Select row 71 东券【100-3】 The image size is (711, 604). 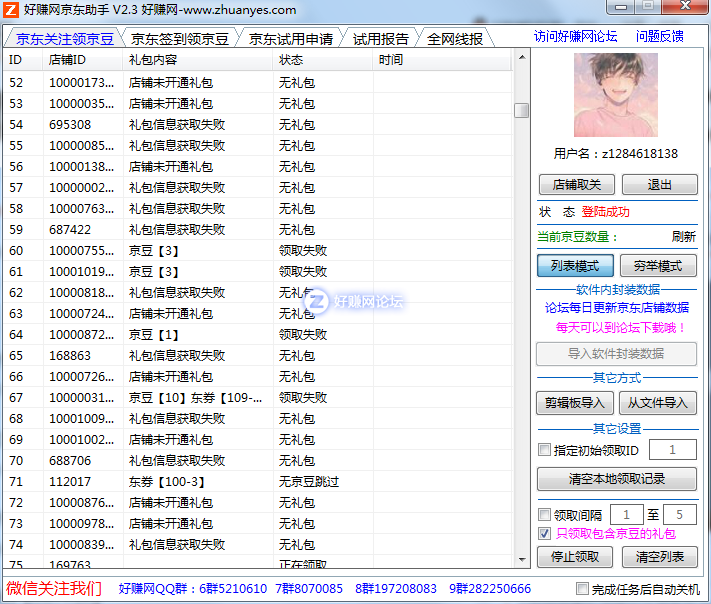coord(258,482)
